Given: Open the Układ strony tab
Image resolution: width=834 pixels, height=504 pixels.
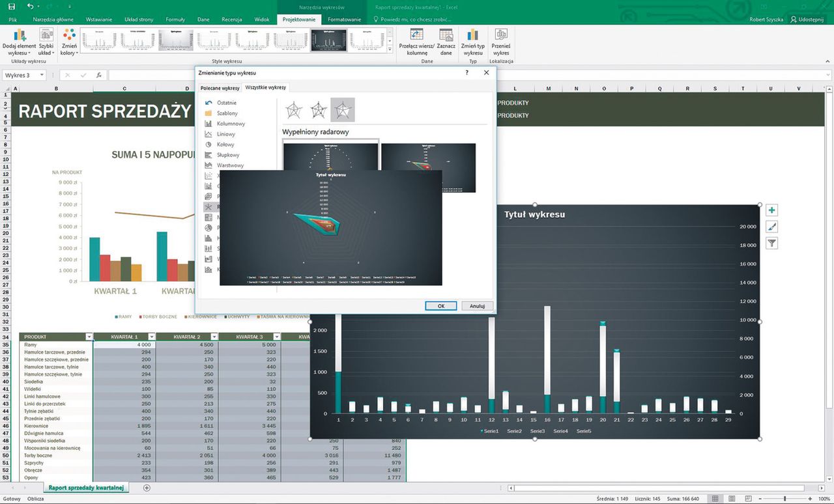Looking at the screenshot, I should [137, 20].
